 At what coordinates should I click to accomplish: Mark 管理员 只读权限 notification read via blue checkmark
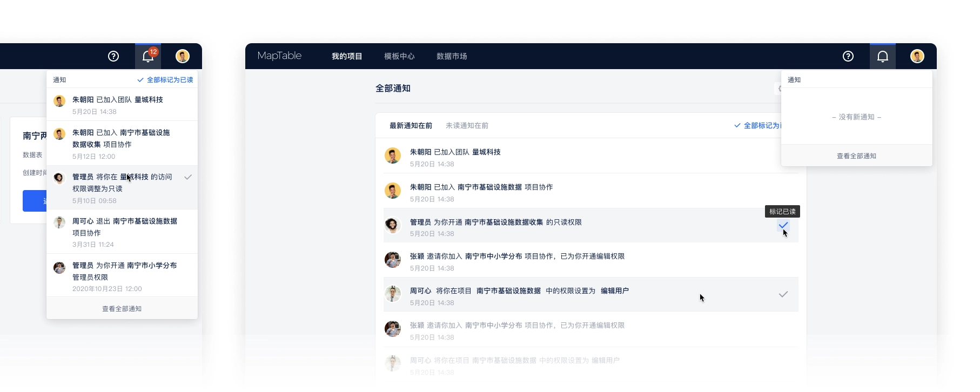(x=783, y=225)
